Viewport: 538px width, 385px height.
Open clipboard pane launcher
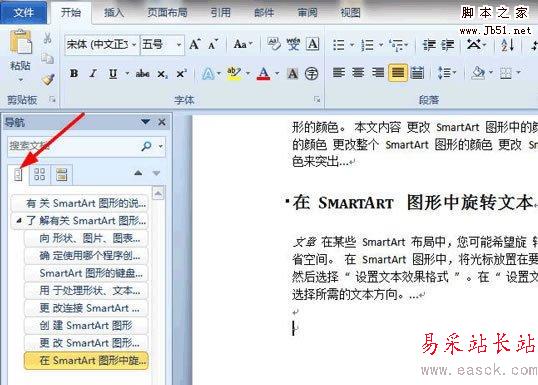pyautogui.click(x=52, y=100)
